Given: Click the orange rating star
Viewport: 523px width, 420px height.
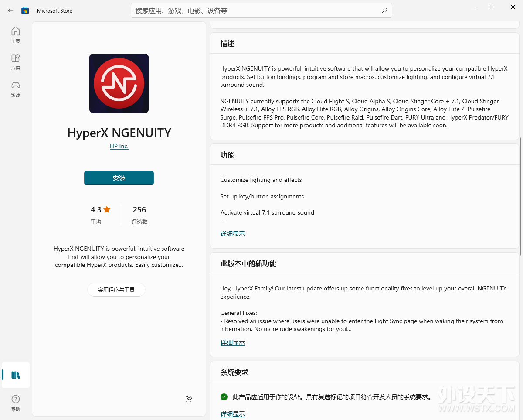Looking at the screenshot, I should point(107,210).
